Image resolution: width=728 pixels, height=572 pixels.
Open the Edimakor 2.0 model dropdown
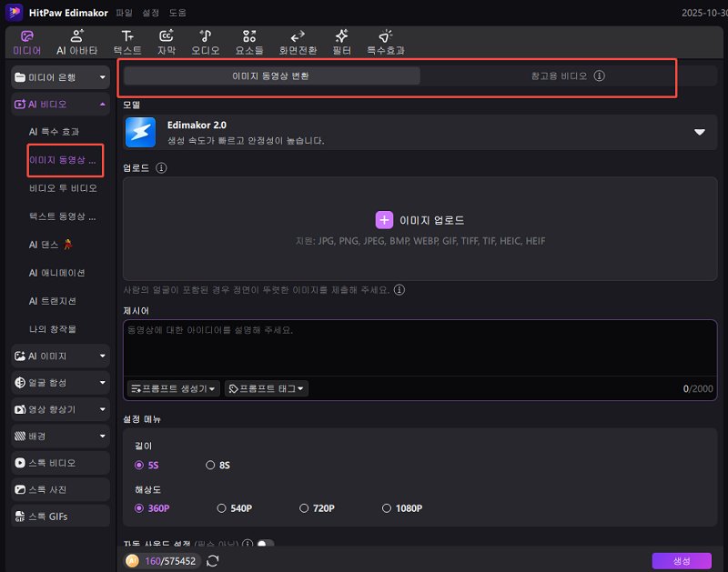(x=699, y=131)
